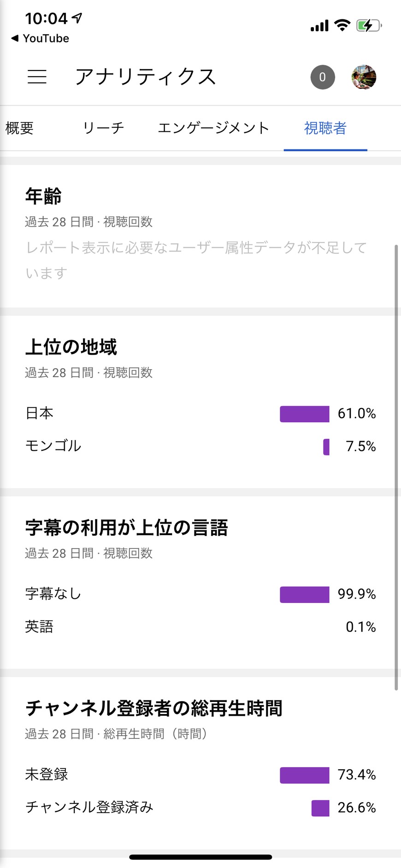Tap the location arrow next to time
Image resolution: width=401 pixels, height=868 pixels.
click(77, 18)
